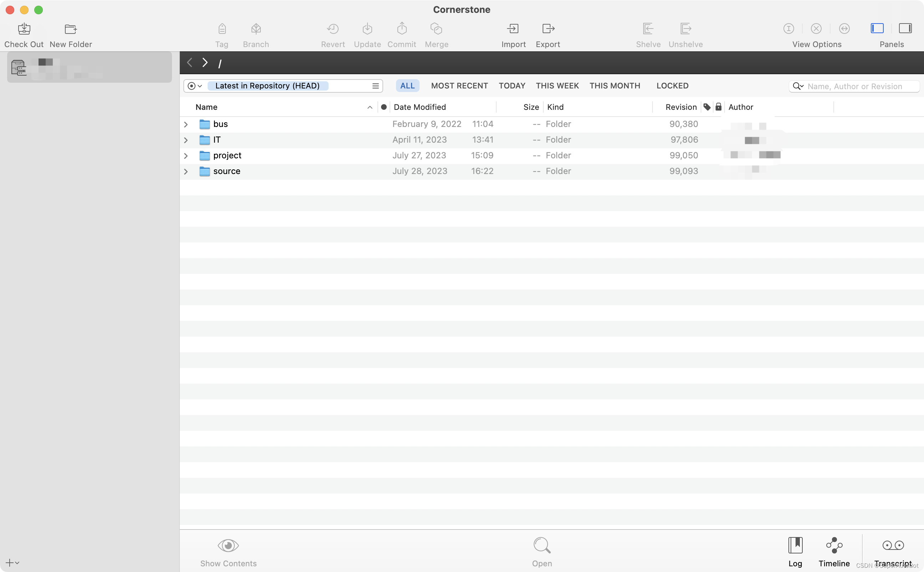924x572 pixels.
Task: Sort by the tag icon column header
Action: point(707,107)
